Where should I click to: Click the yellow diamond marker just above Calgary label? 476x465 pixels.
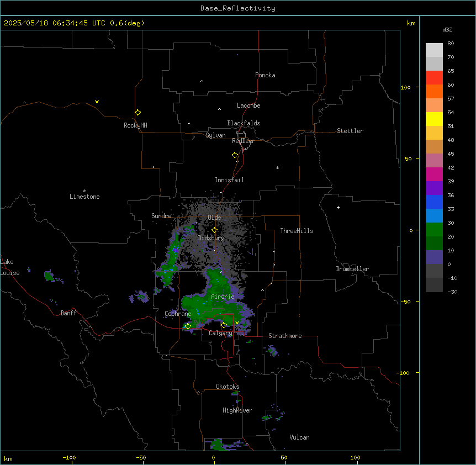click(224, 325)
